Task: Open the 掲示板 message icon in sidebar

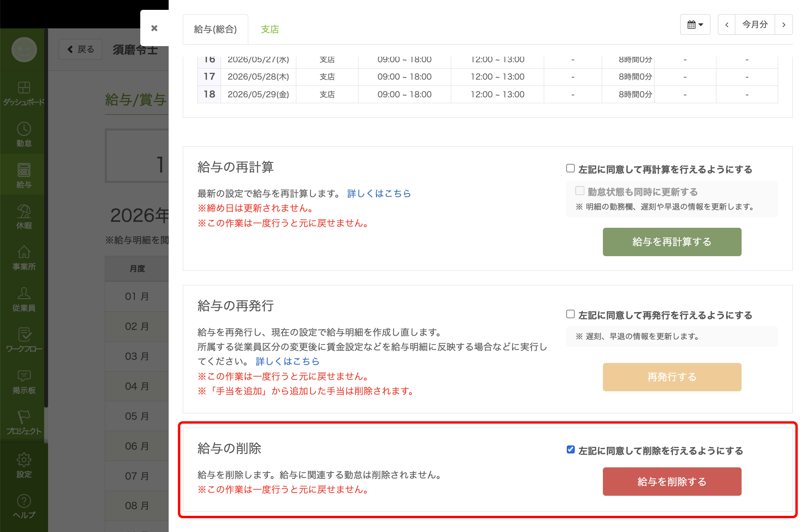Action: point(24,381)
